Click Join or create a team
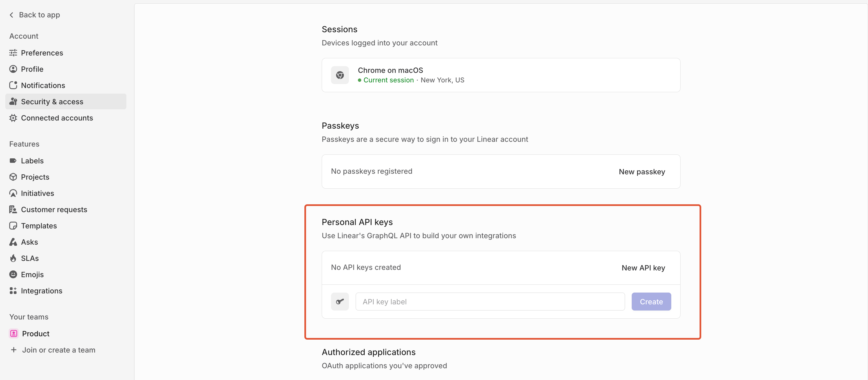The image size is (868, 380). point(58,350)
